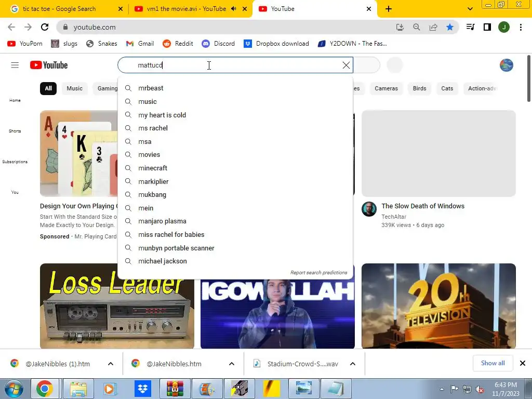The image size is (532, 399).
Task: Open the Snakes bookmark
Action: pos(101,44)
